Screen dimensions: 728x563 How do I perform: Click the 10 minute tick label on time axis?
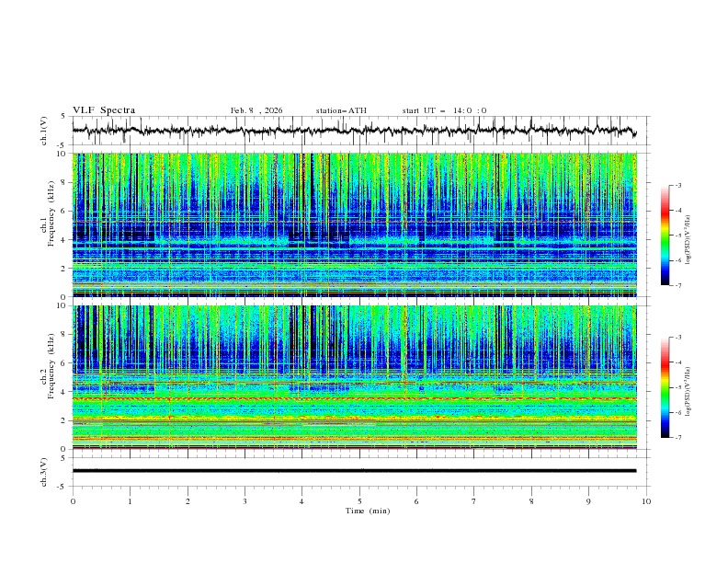click(x=646, y=501)
